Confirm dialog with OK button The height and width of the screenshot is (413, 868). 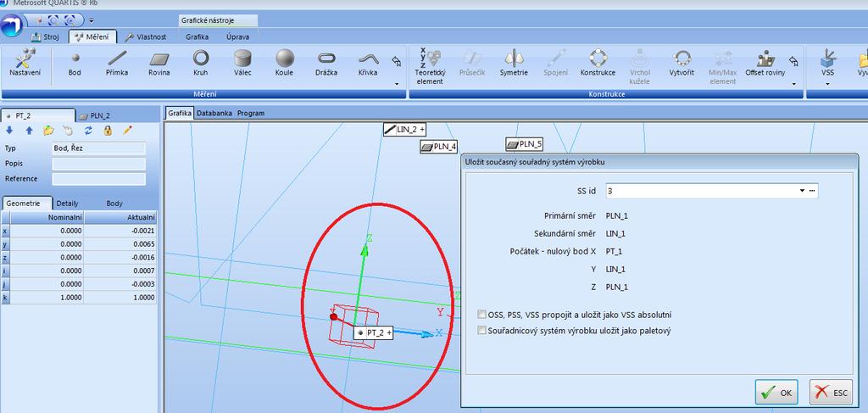pos(776,393)
